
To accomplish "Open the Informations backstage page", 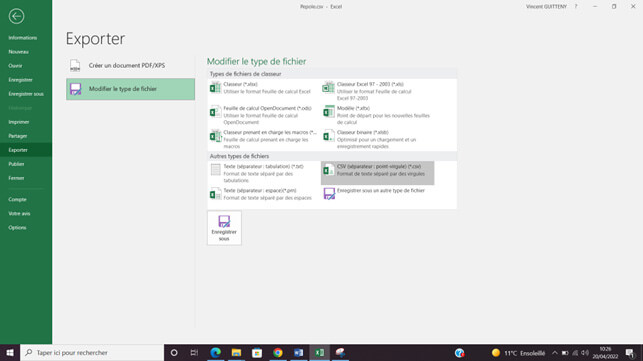I will point(23,38).
